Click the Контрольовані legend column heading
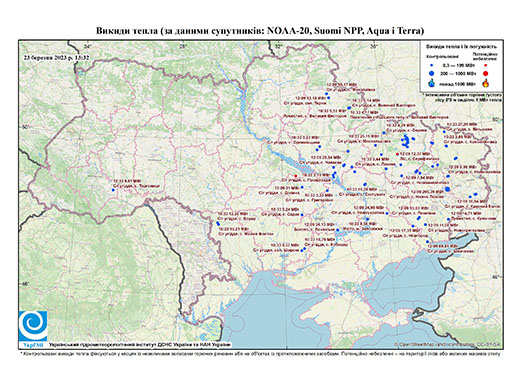520x368 pixels. [442, 56]
